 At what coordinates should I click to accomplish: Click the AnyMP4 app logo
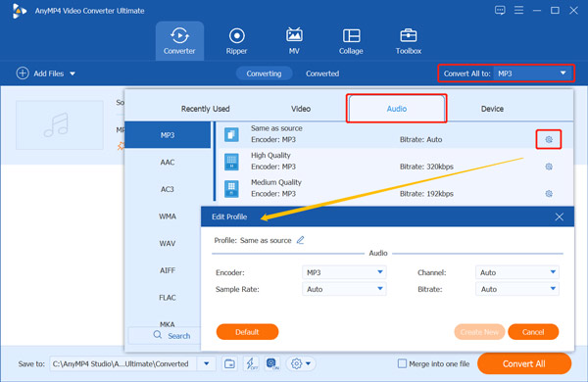point(19,11)
